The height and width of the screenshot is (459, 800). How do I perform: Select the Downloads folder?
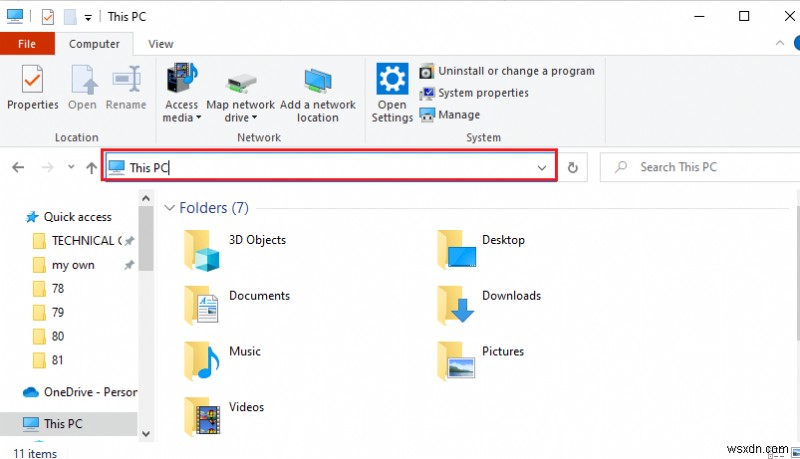tap(489, 305)
